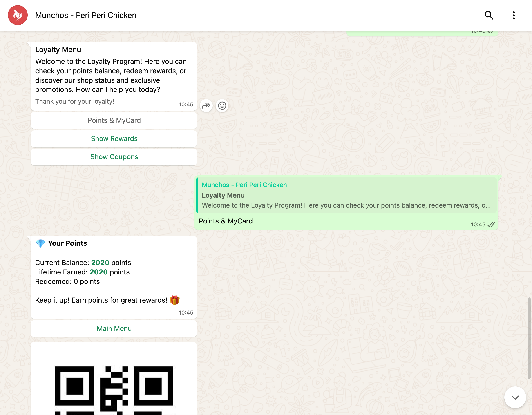Click the double-check read receipt icon
The image size is (532, 415).
[491, 225]
